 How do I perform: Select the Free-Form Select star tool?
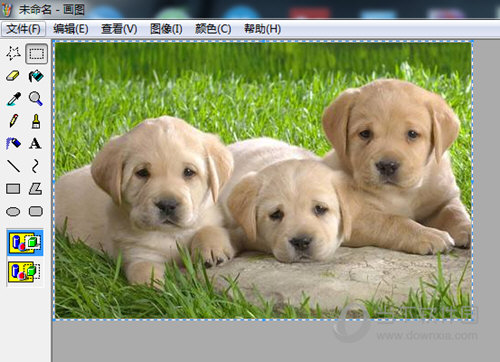click(x=13, y=53)
